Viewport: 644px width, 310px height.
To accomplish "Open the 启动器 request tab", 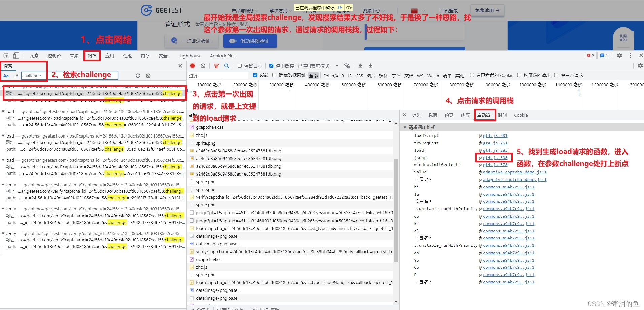I will 484,115.
